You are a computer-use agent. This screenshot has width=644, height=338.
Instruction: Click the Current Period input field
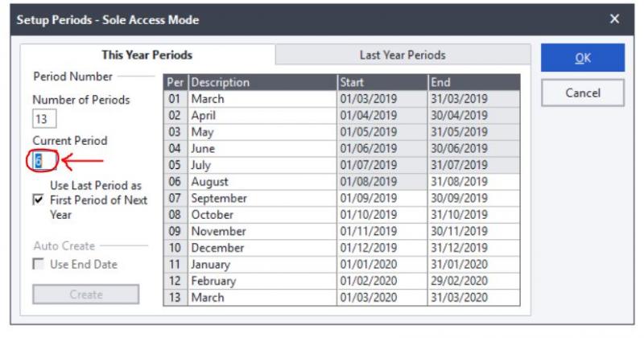point(43,160)
